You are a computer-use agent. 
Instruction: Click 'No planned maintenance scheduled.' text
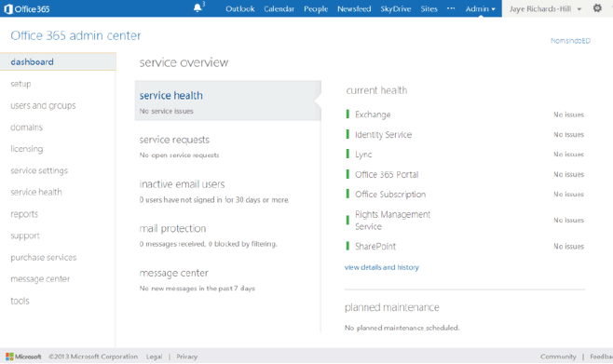(402, 328)
